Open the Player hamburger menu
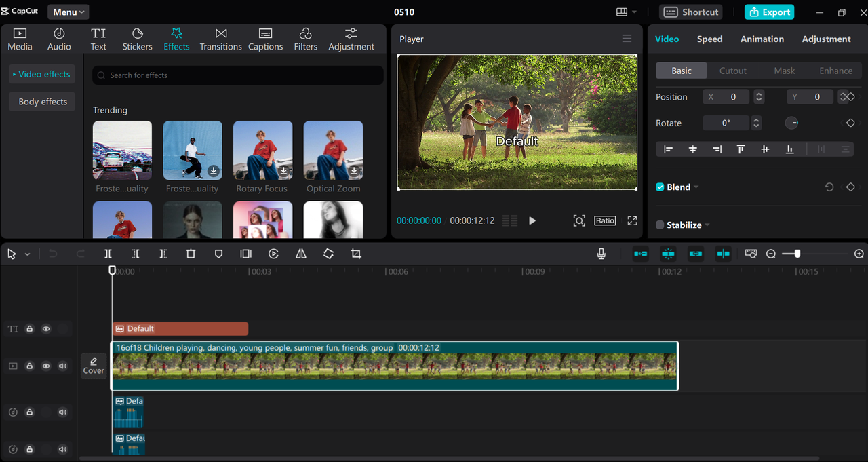Viewport: 868px width, 462px height. click(627, 39)
